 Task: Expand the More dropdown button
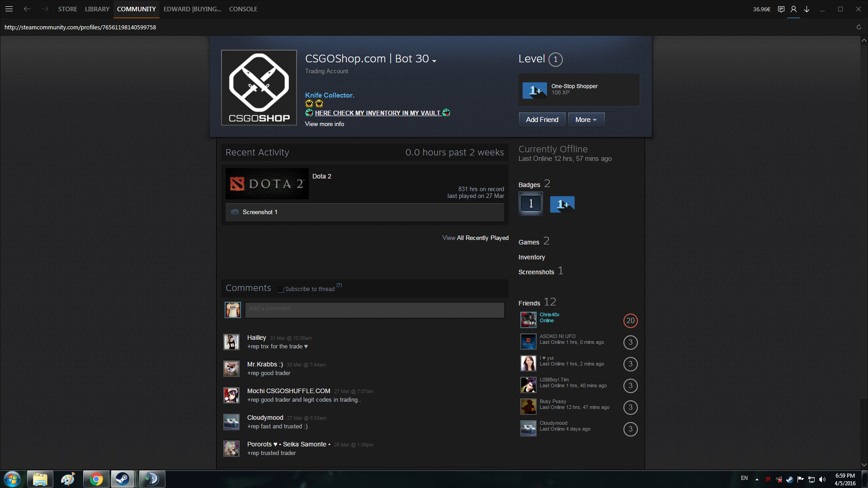click(586, 120)
